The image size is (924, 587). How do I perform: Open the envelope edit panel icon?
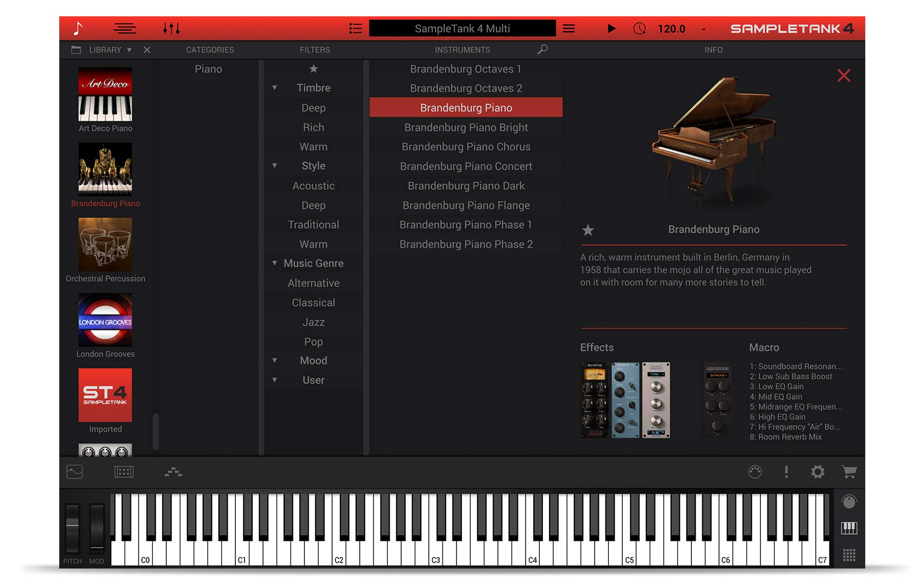(x=74, y=472)
